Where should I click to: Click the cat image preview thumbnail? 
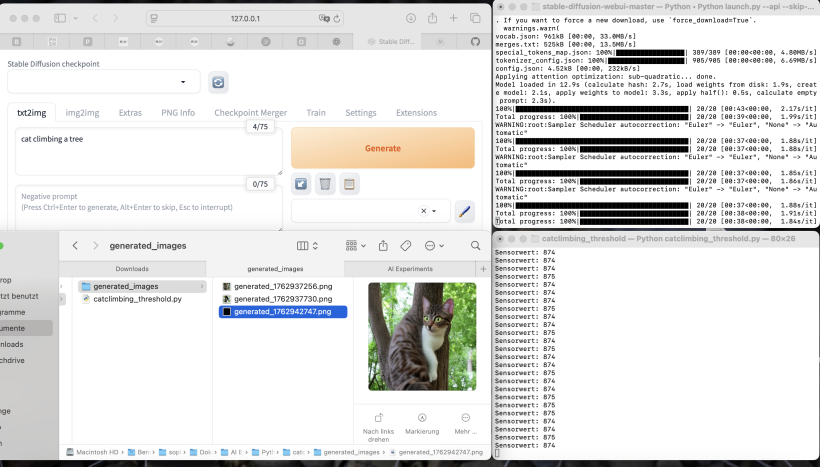421,336
